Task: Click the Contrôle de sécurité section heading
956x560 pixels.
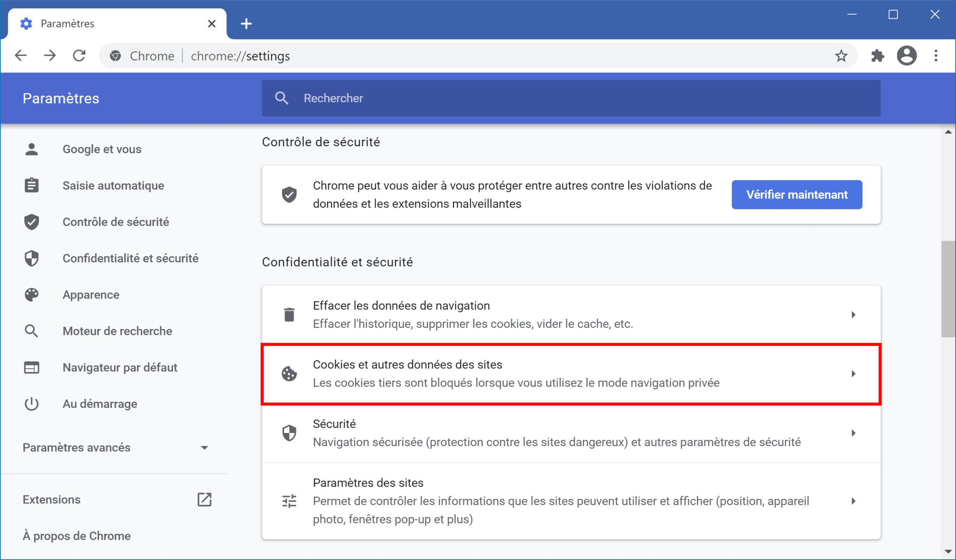Action: click(x=321, y=142)
